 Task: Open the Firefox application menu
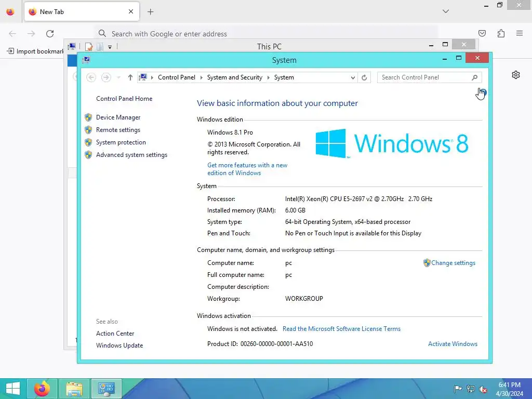coord(520,33)
